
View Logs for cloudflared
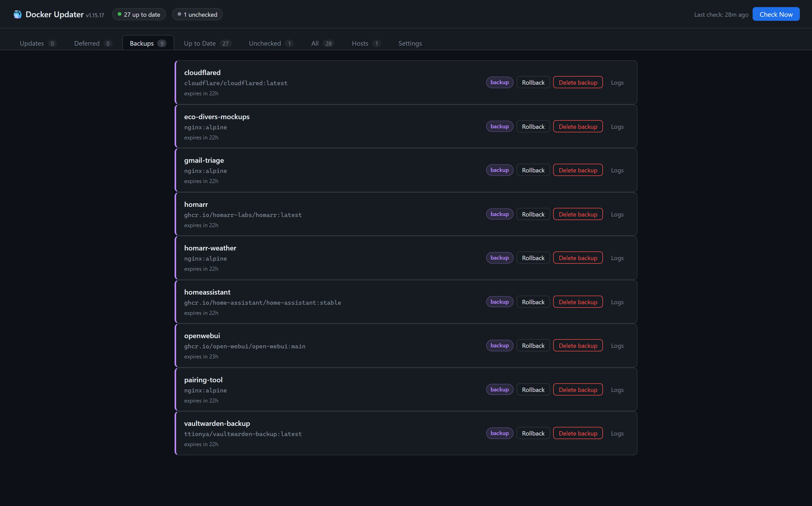[x=617, y=82]
